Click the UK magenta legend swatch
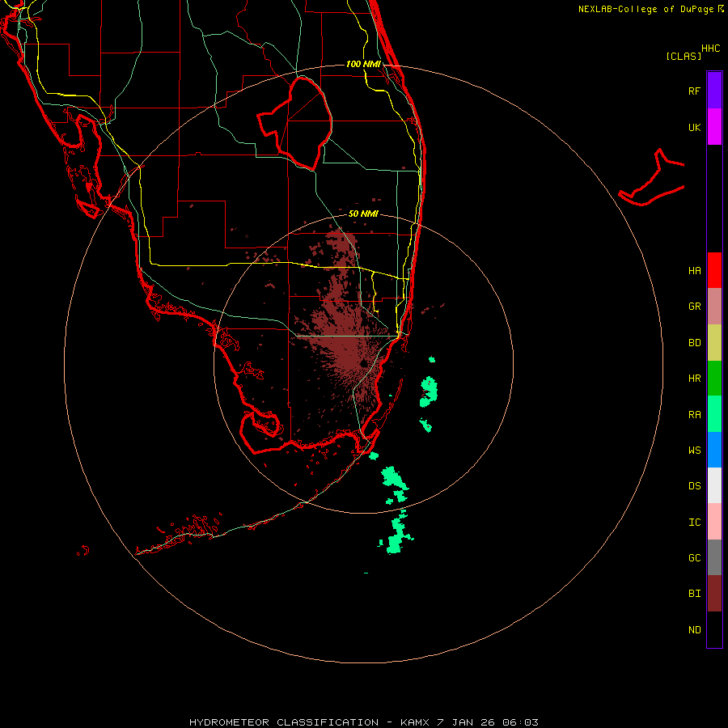728x728 pixels. tap(714, 127)
